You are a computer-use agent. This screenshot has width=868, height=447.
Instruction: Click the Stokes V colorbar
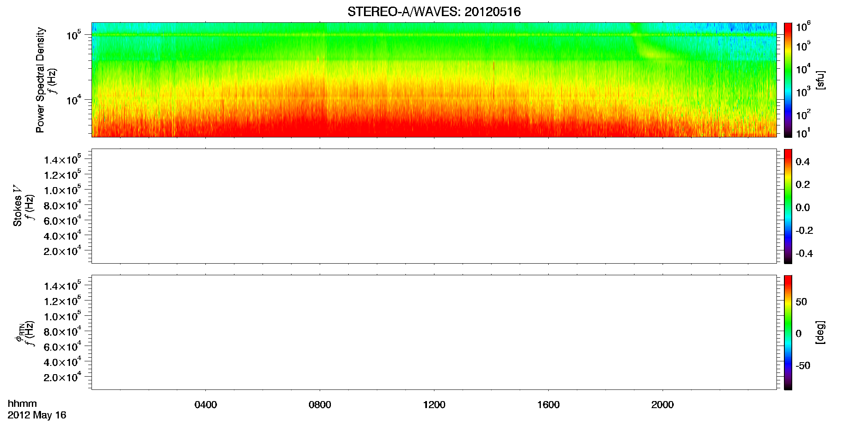tap(788, 206)
